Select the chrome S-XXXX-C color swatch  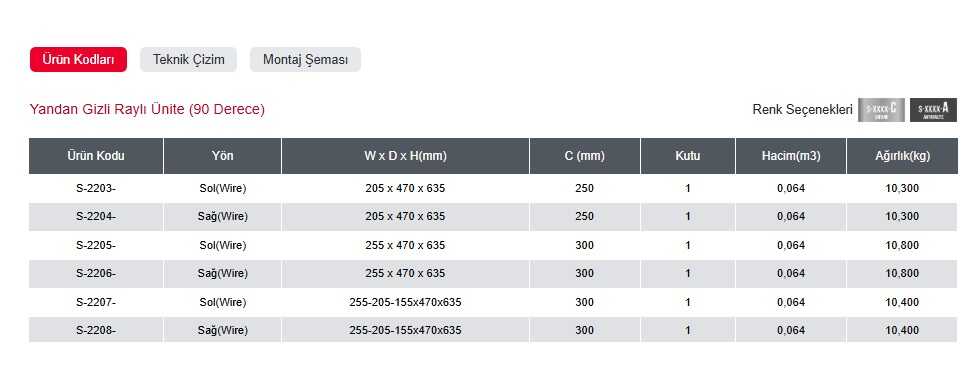(881, 110)
